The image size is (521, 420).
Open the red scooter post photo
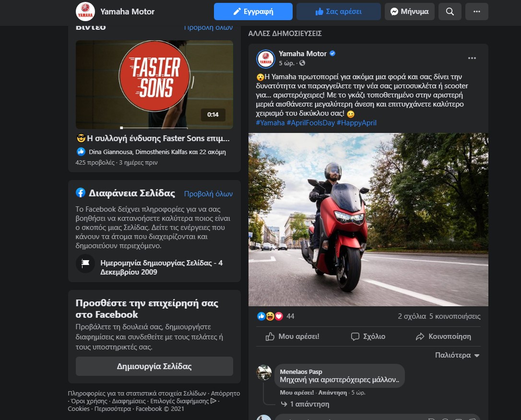(368, 219)
